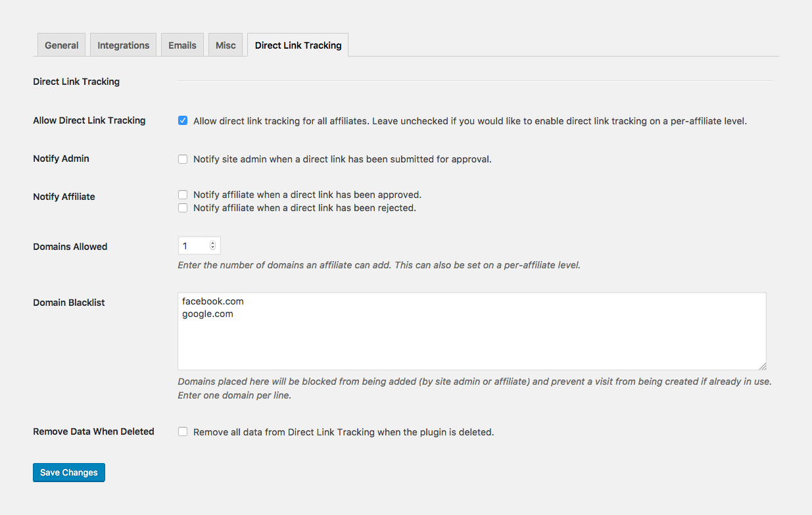
Task: Switch to the General tab
Action: (60, 45)
